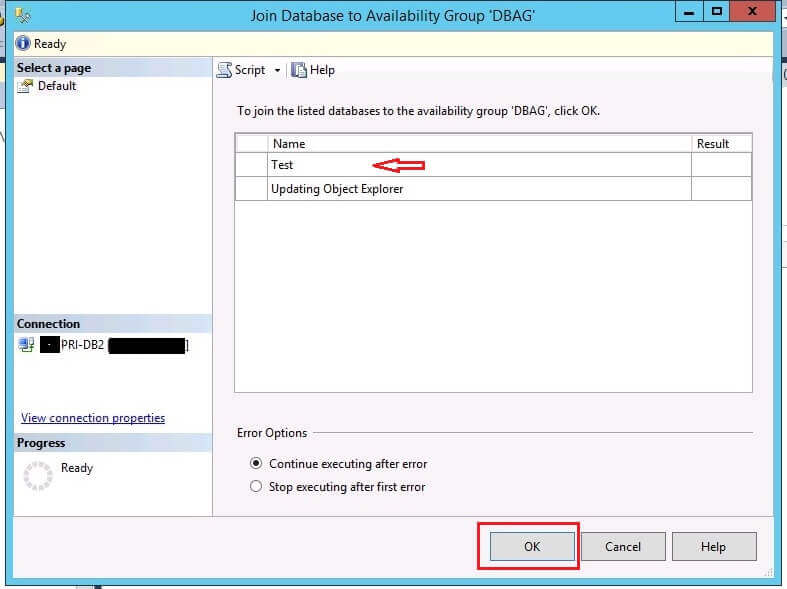This screenshot has width=787, height=589.
Task: Select the Default page
Action: 57,86
